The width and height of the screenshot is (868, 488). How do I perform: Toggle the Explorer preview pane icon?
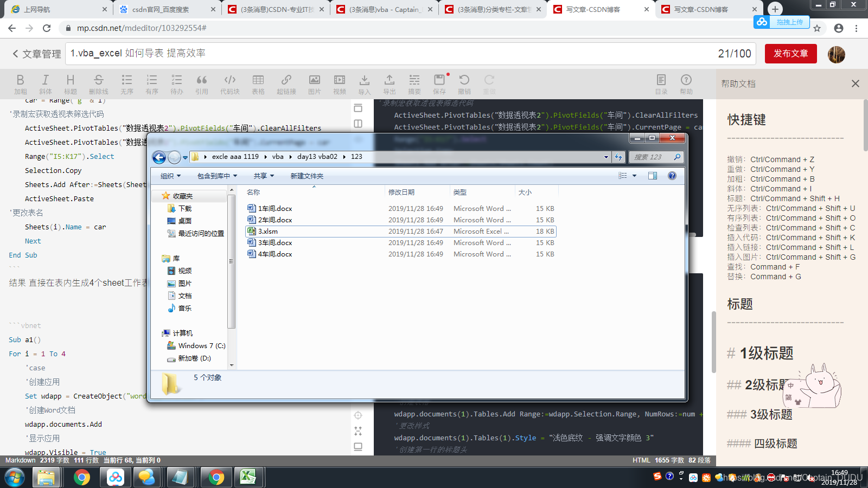pos(653,176)
